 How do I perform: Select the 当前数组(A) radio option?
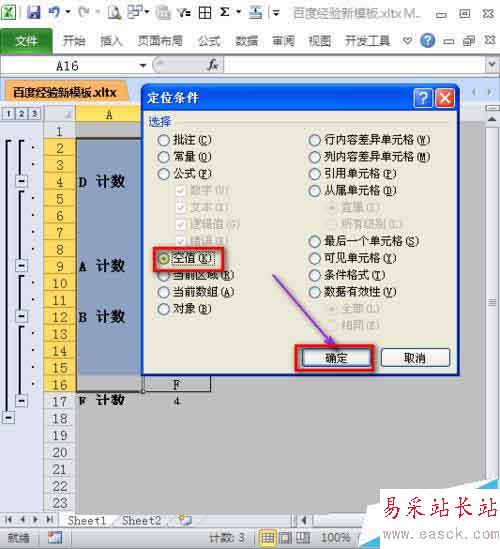pyautogui.click(x=196, y=292)
